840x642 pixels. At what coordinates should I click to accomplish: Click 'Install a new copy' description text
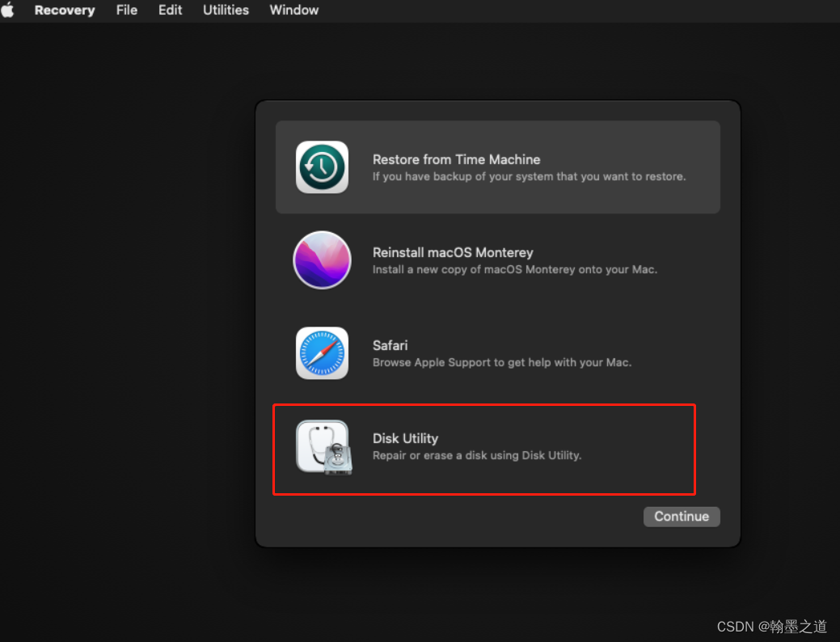click(x=515, y=269)
